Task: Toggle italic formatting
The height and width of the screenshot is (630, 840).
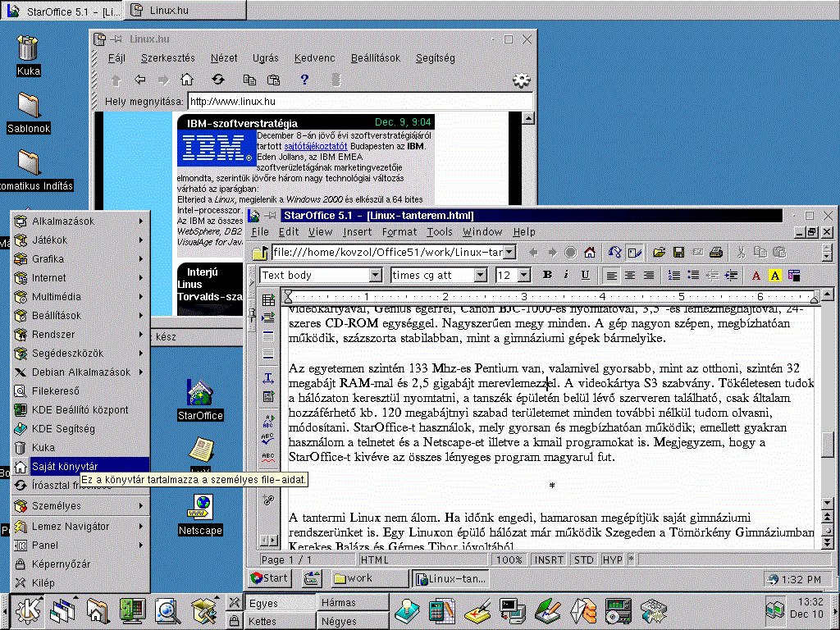Action: click(566, 276)
